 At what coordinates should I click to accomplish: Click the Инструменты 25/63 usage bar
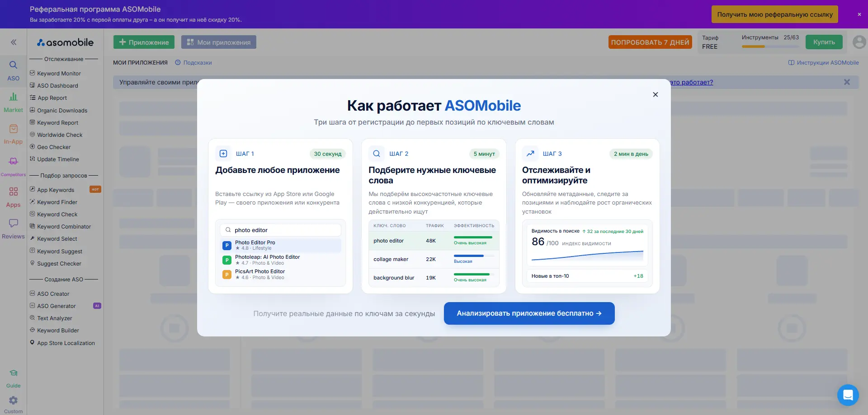[x=770, y=47]
